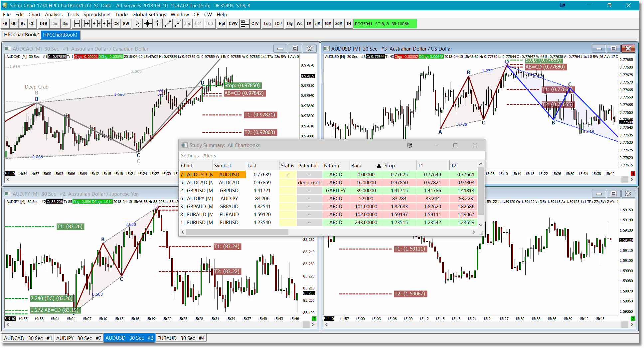This screenshot has width=644, height=348.
Task: Click the Con connect toolbar button
Action: pos(55,24)
